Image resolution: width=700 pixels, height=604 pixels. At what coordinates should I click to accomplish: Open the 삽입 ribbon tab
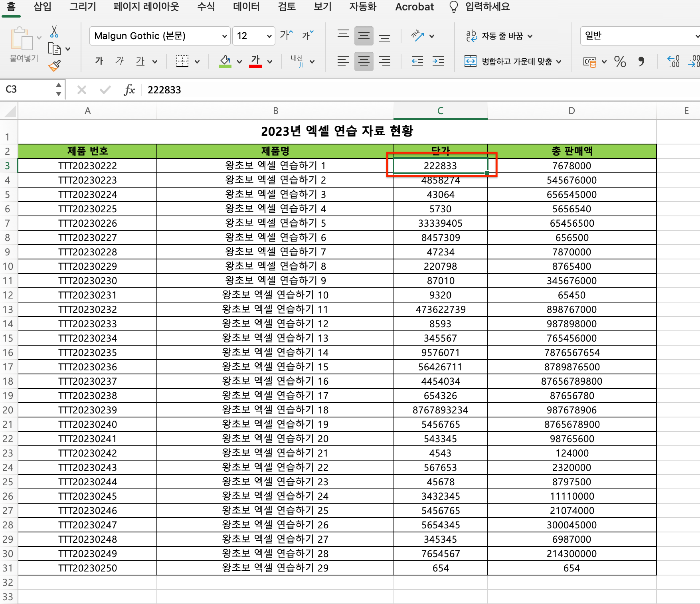[x=42, y=7]
